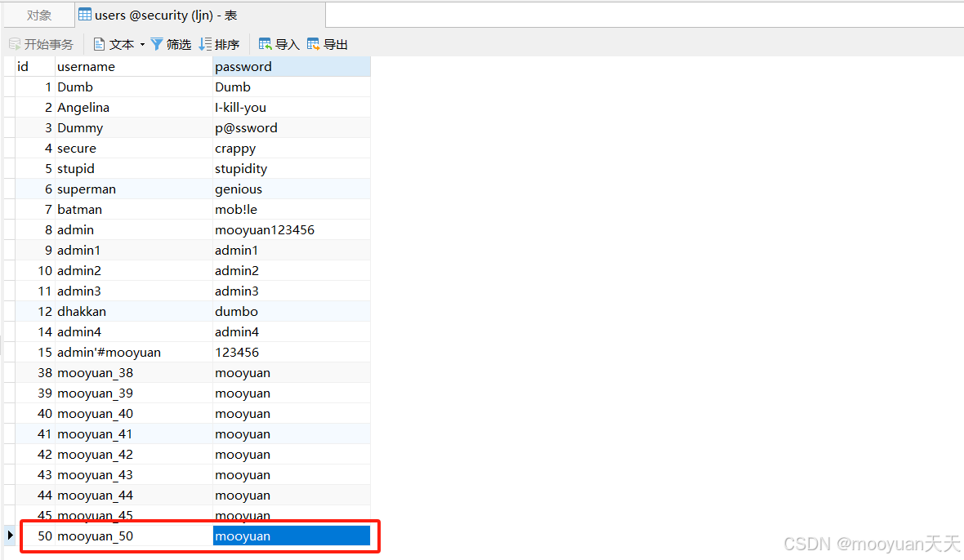This screenshot has width=964, height=560.
Task: Click the 筛选 button label
Action: pyautogui.click(x=179, y=44)
